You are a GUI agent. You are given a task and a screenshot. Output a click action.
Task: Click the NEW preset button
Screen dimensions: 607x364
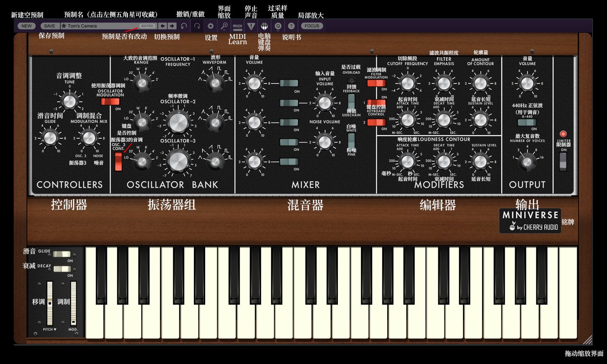26,26
